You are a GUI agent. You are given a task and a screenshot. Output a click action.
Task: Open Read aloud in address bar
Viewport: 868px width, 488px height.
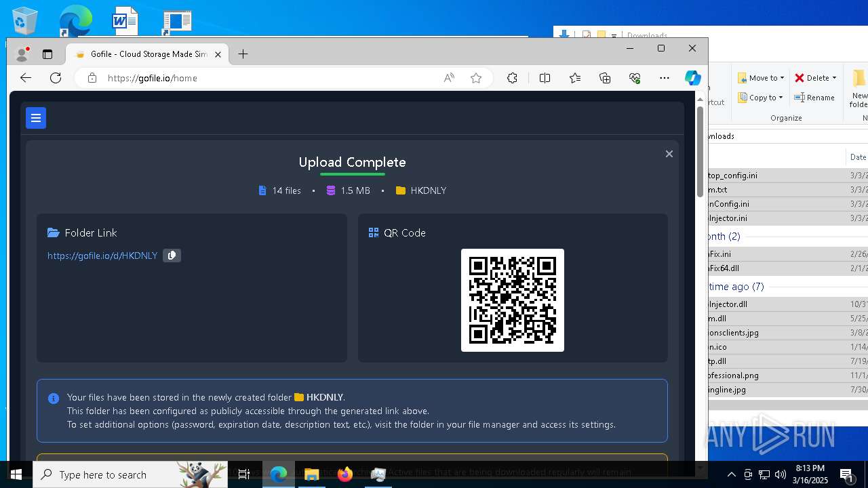pos(449,78)
